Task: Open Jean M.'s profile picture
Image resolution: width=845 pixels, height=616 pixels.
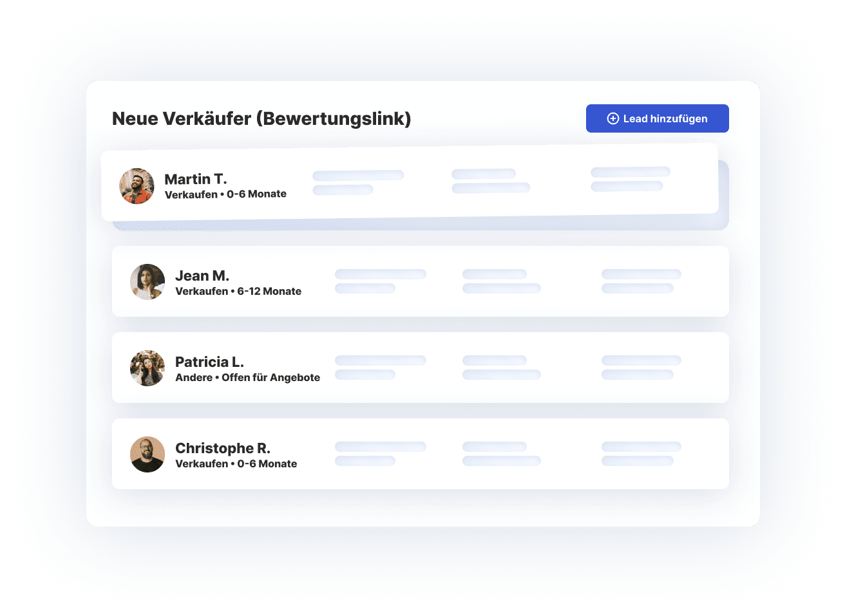Action: point(147,282)
